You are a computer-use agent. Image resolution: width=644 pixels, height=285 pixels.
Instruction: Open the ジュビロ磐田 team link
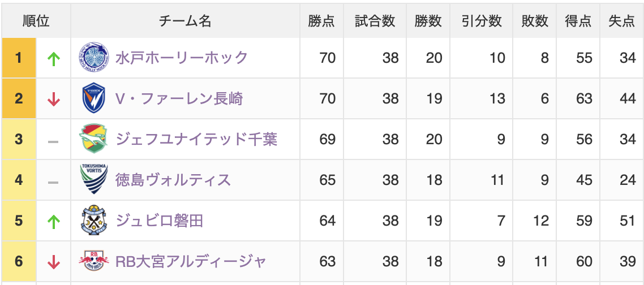click(x=159, y=221)
